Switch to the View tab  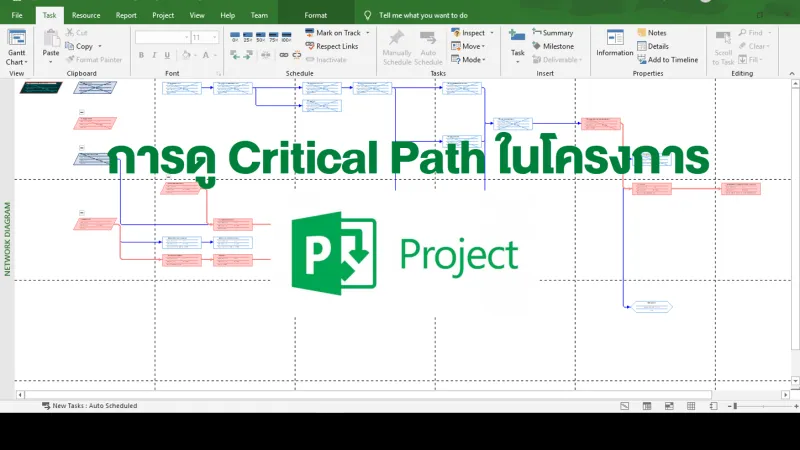click(x=197, y=15)
